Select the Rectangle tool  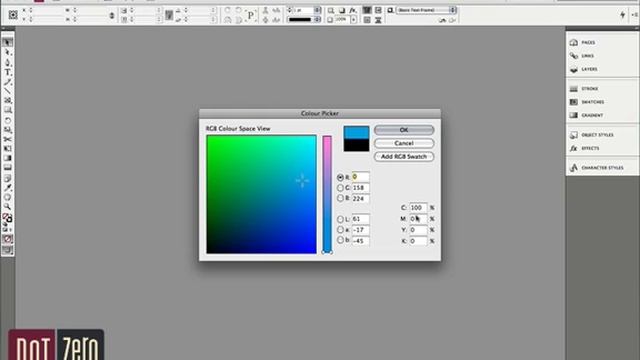[7, 110]
